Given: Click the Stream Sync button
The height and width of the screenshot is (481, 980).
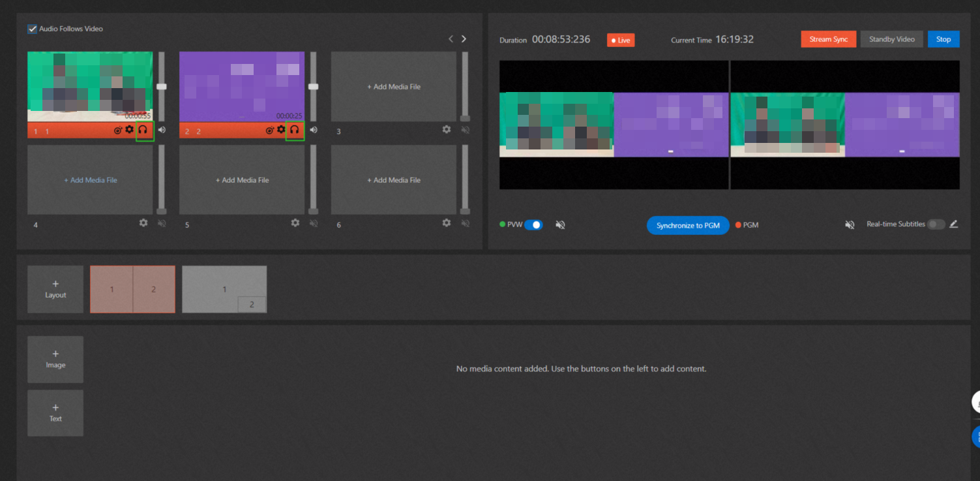Looking at the screenshot, I should click(828, 39).
